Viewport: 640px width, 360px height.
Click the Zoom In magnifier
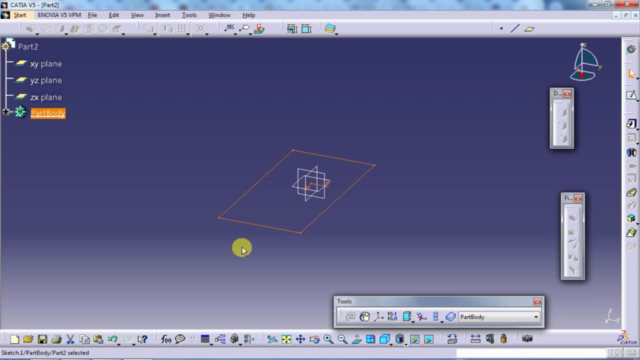328,339
